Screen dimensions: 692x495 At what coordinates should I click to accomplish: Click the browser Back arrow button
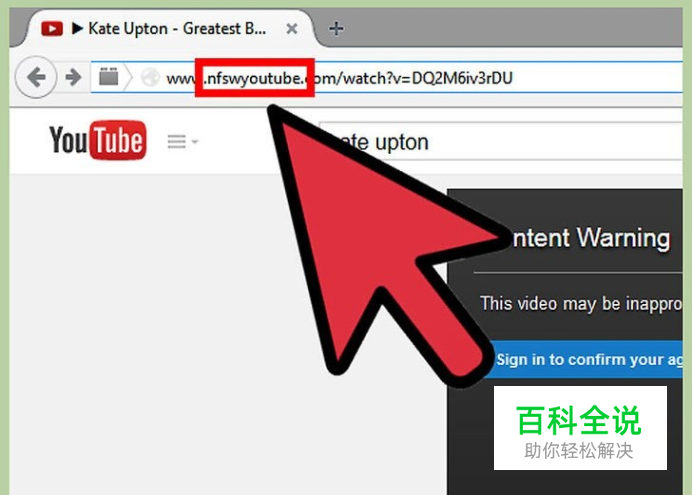[36, 78]
